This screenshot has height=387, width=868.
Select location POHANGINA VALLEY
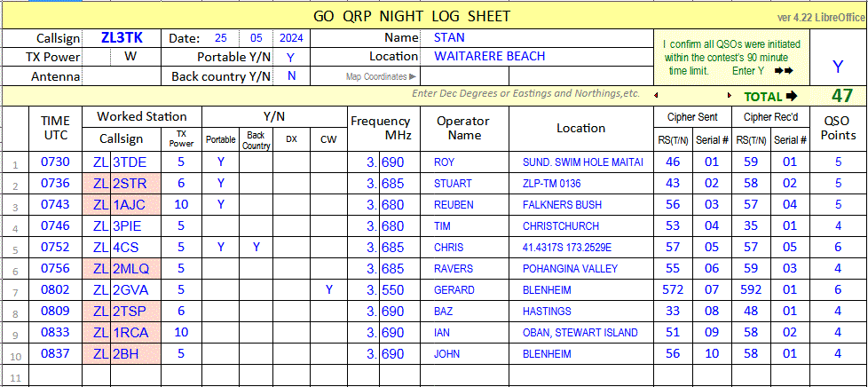(570, 269)
